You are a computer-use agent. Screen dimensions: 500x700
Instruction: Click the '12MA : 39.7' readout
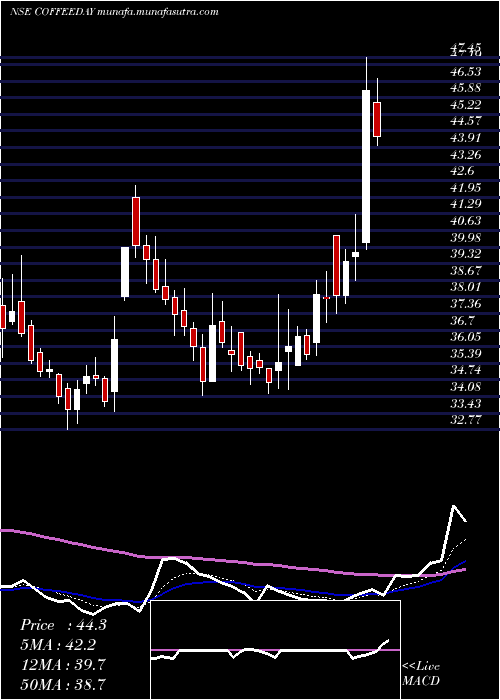click(63, 665)
